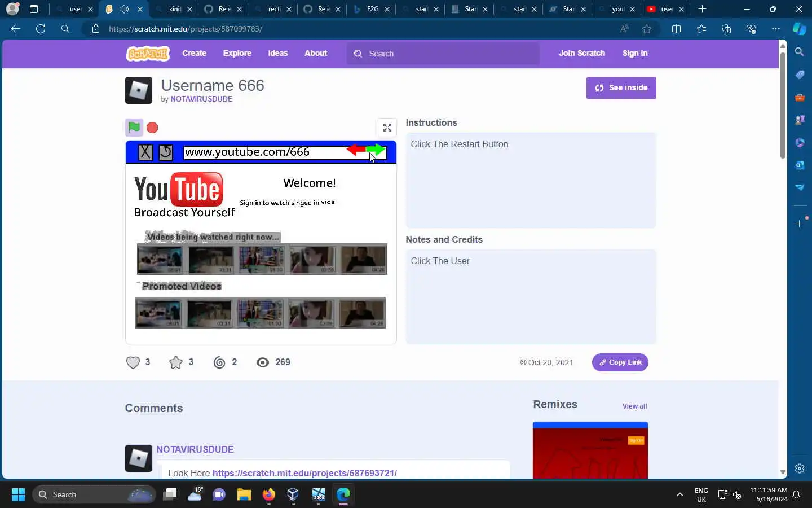This screenshot has height=508, width=812.
Task: Click the remix swirl count icon
Action: pos(219,362)
